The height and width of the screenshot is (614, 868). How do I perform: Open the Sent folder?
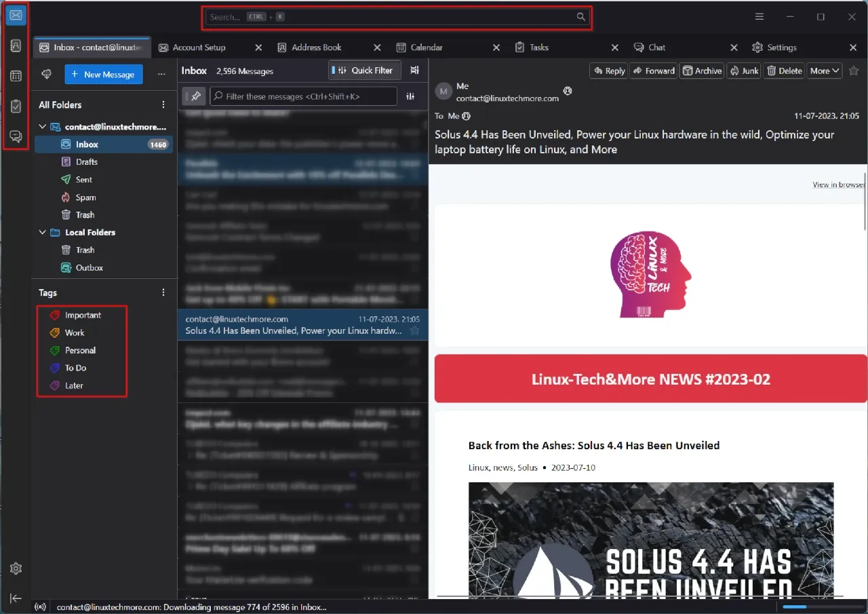click(104, 180)
